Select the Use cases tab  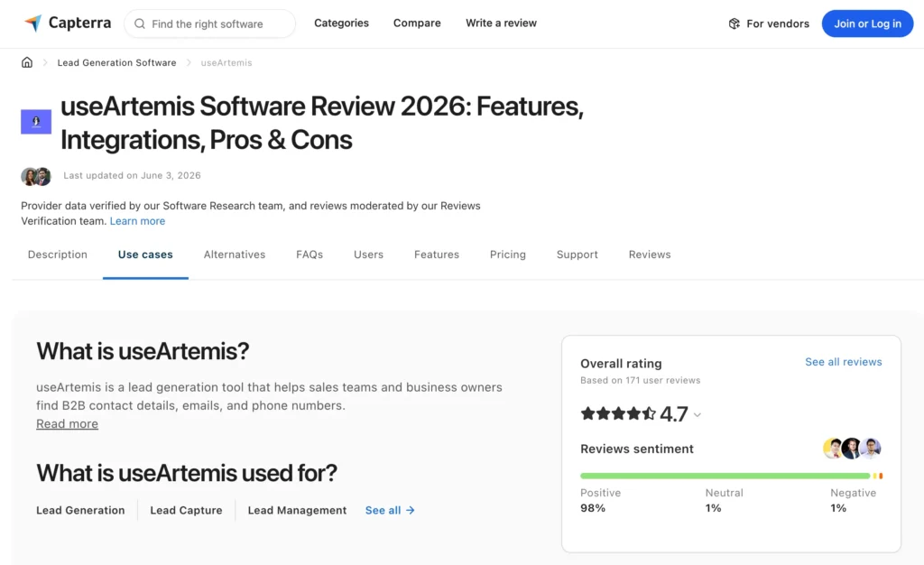click(145, 255)
